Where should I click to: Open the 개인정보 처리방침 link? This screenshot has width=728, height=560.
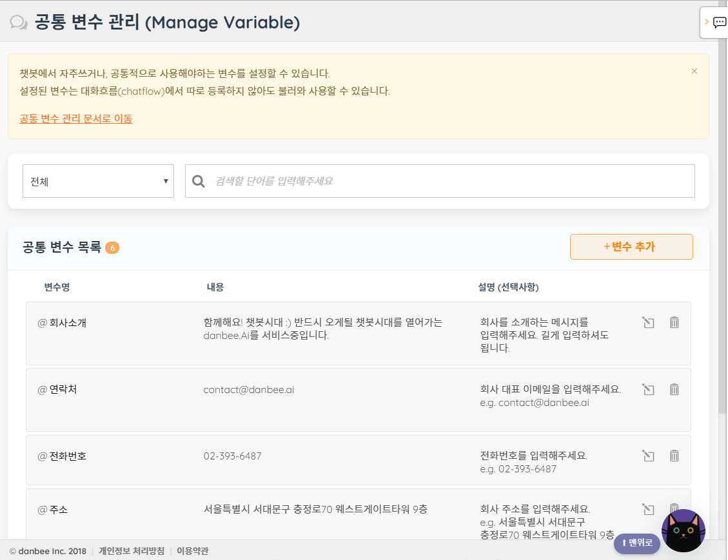(132, 551)
